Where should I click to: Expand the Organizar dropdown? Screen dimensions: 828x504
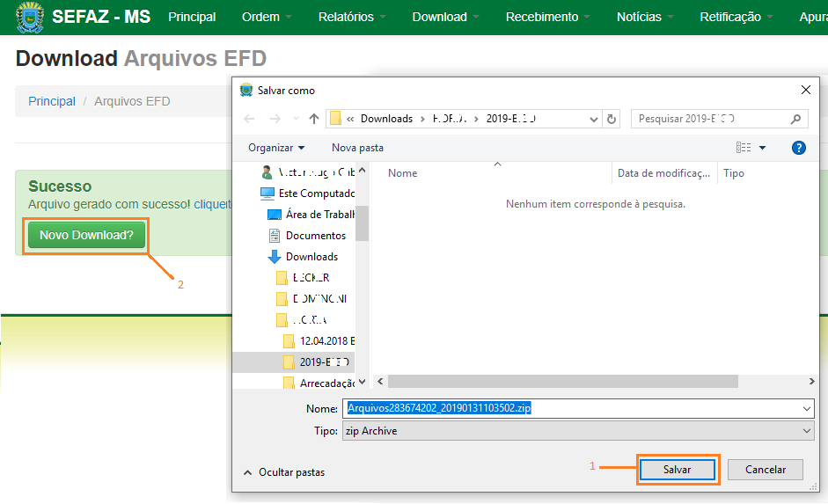click(x=276, y=148)
